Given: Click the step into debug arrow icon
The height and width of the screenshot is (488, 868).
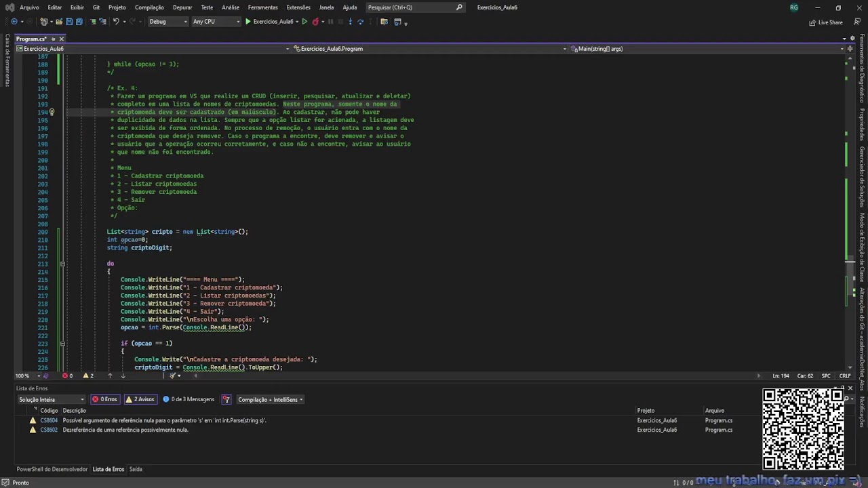Looking at the screenshot, I should 351,22.
